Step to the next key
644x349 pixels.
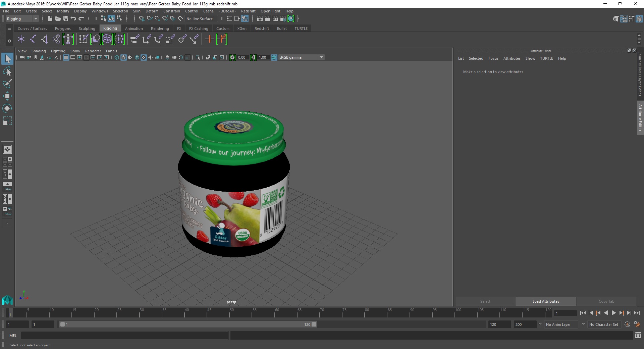[x=621, y=313]
